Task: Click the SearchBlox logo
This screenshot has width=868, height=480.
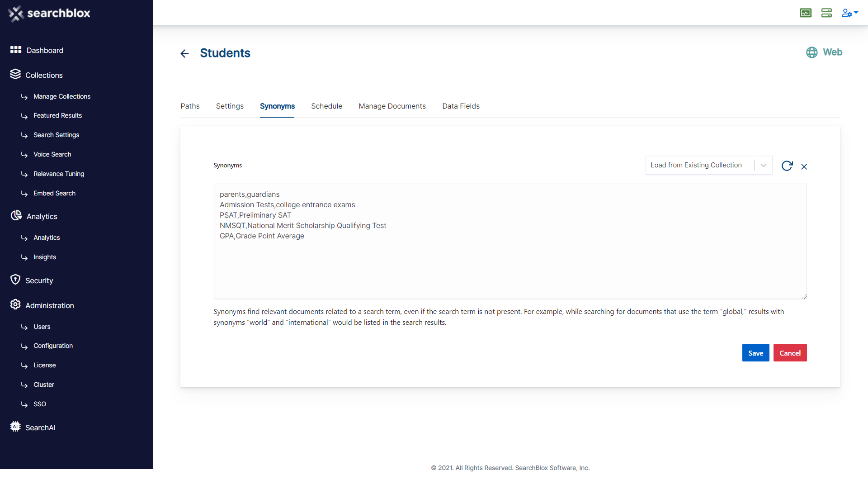Action: (x=49, y=14)
